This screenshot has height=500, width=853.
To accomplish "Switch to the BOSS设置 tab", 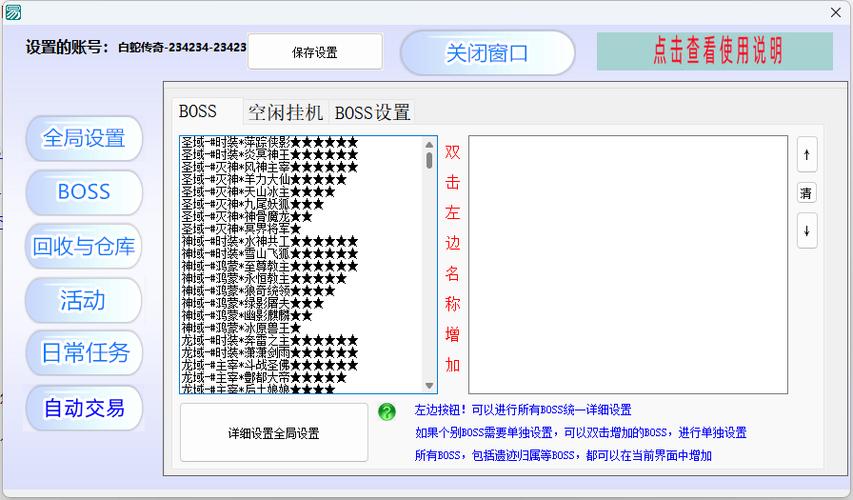I will pos(373,113).
